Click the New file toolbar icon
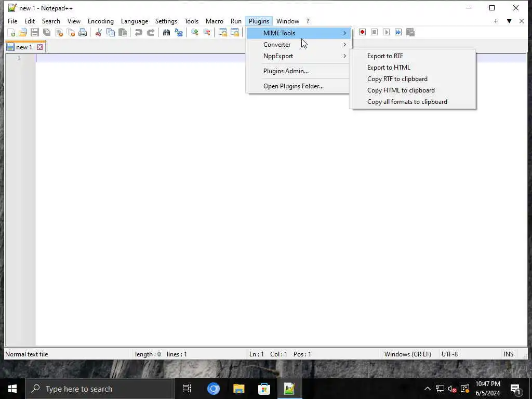Viewport: 532px width, 399px height. click(11, 33)
